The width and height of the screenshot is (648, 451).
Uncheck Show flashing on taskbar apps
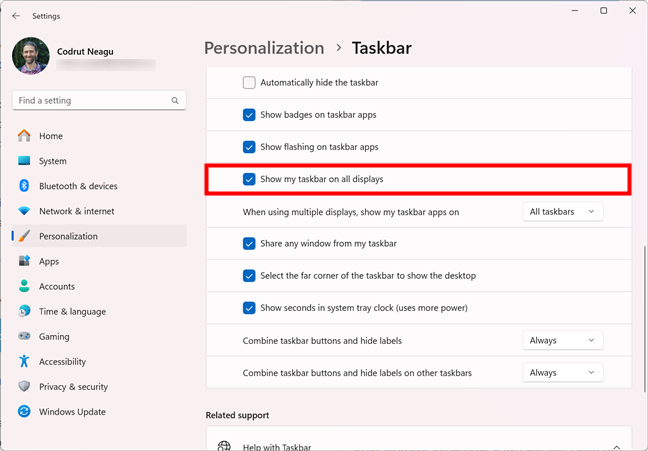coord(249,147)
